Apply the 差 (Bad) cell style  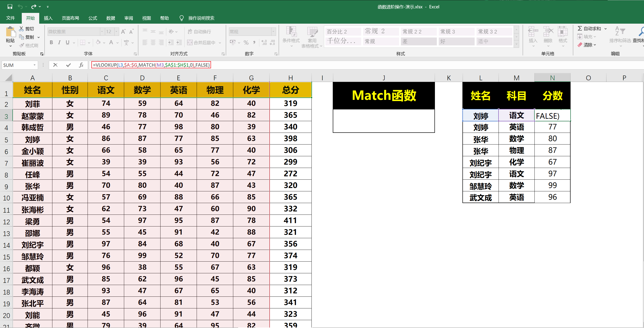point(419,41)
